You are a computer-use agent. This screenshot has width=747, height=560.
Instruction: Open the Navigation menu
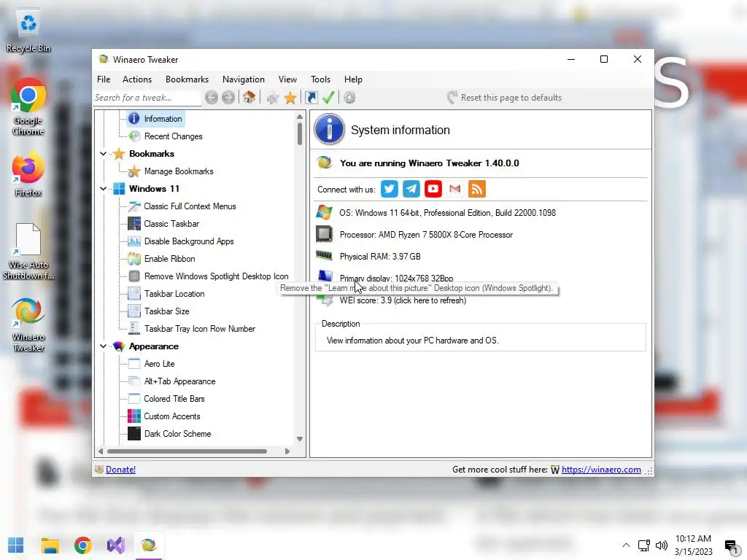point(244,79)
